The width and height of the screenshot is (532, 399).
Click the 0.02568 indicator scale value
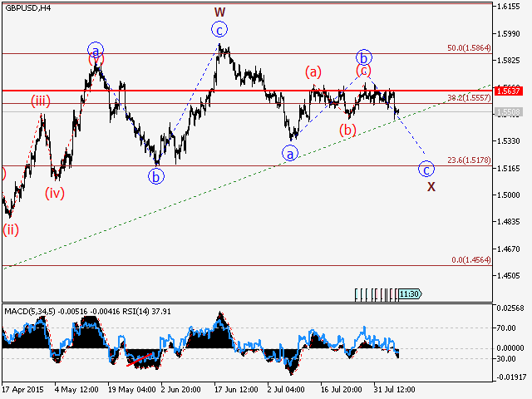(510, 308)
